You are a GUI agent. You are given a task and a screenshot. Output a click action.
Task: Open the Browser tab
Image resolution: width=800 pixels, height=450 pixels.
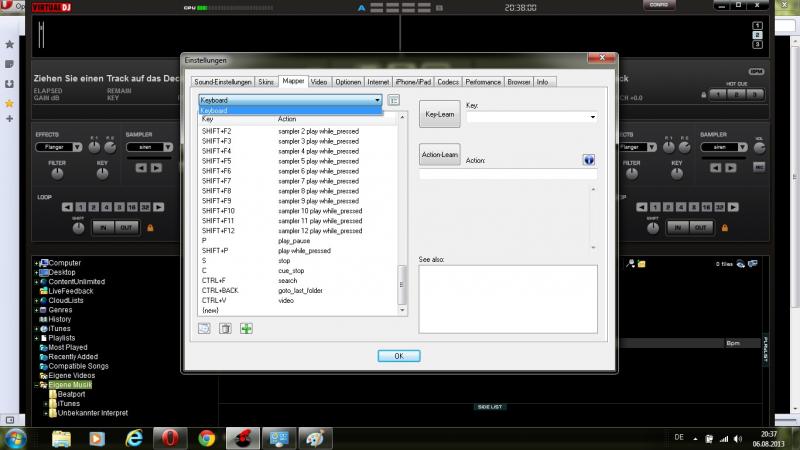coord(519,82)
